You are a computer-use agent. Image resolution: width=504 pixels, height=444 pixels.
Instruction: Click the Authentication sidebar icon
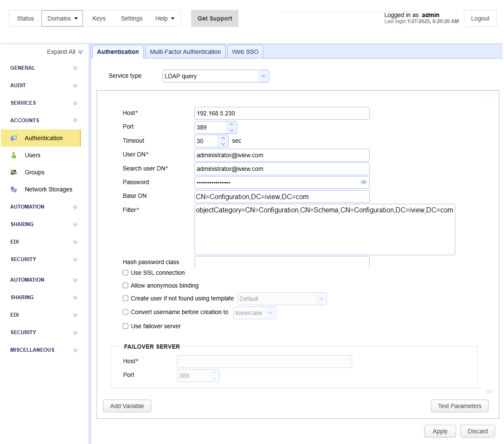coord(14,138)
